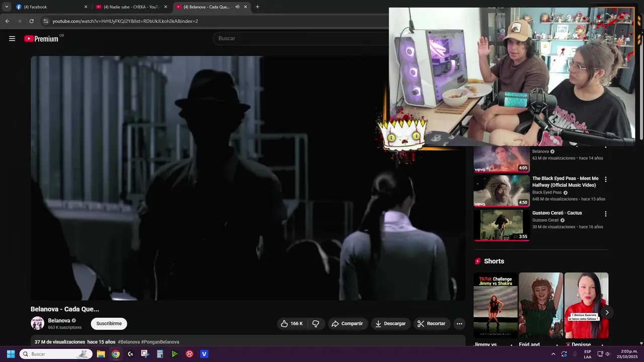
Task: Click the Shorts section heading
Action: tap(494, 261)
